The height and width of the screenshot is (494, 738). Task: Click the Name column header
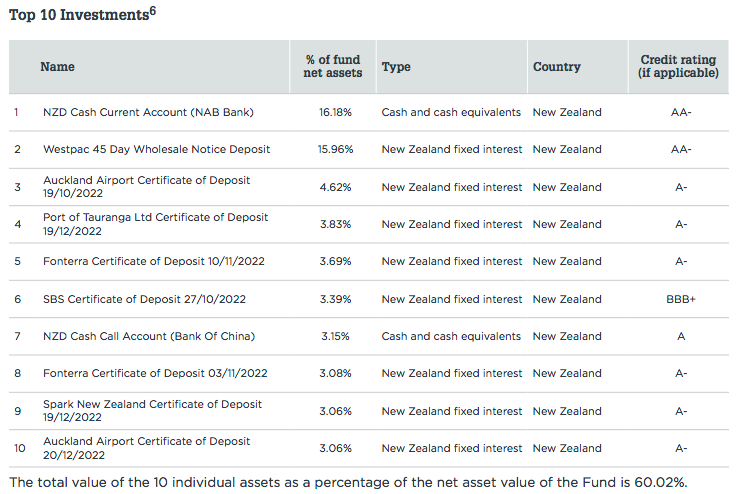pyautogui.click(x=57, y=67)
